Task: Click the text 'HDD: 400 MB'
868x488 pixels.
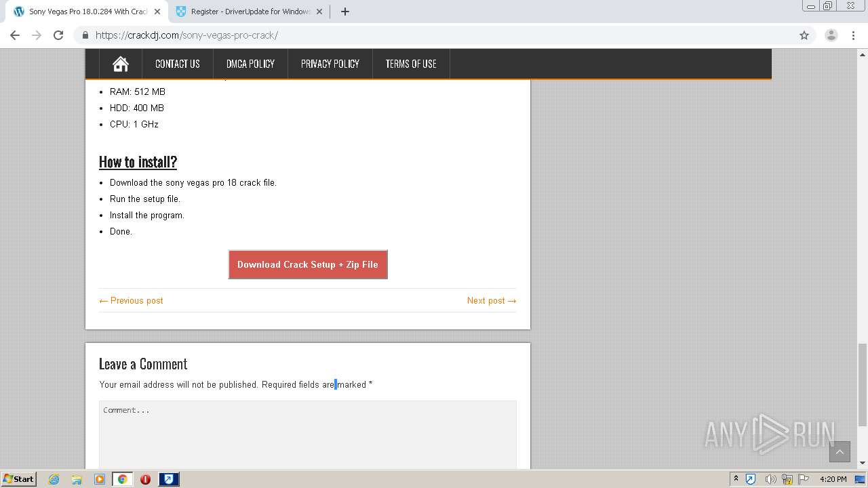Action: pos(137,108)
